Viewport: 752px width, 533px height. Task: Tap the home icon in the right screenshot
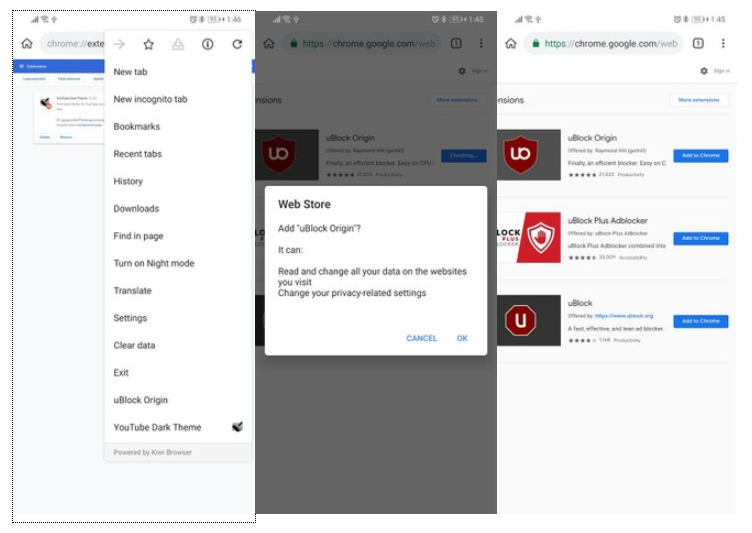point(511,44)
